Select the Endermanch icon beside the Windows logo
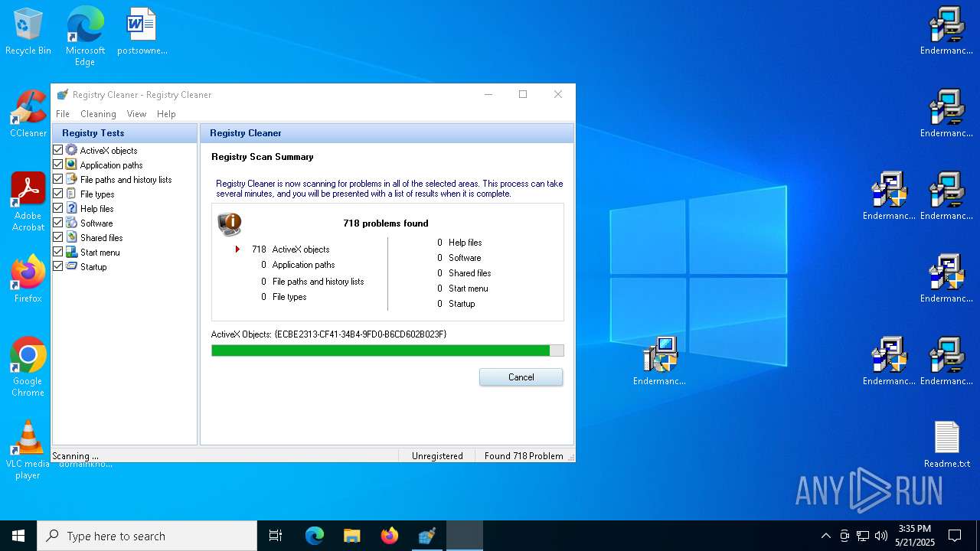 pyautogui.click(x=659, y=361)
